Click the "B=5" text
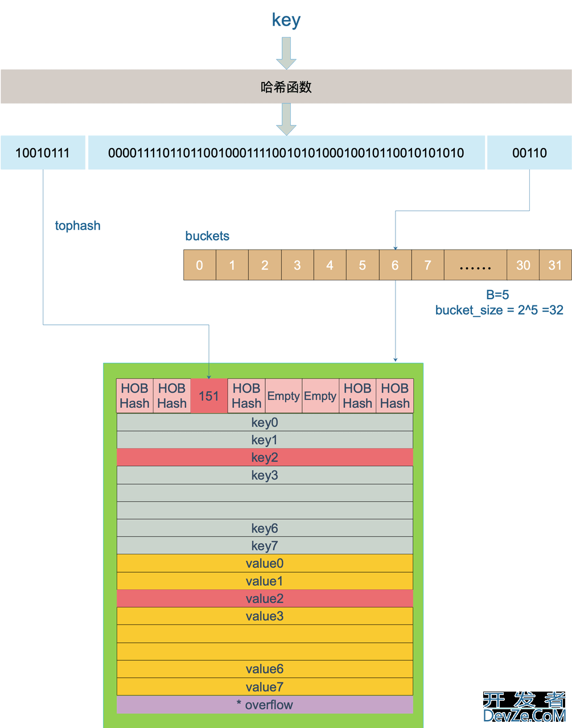The height and width of the screenshot is (728, 572). click(497, 295)
